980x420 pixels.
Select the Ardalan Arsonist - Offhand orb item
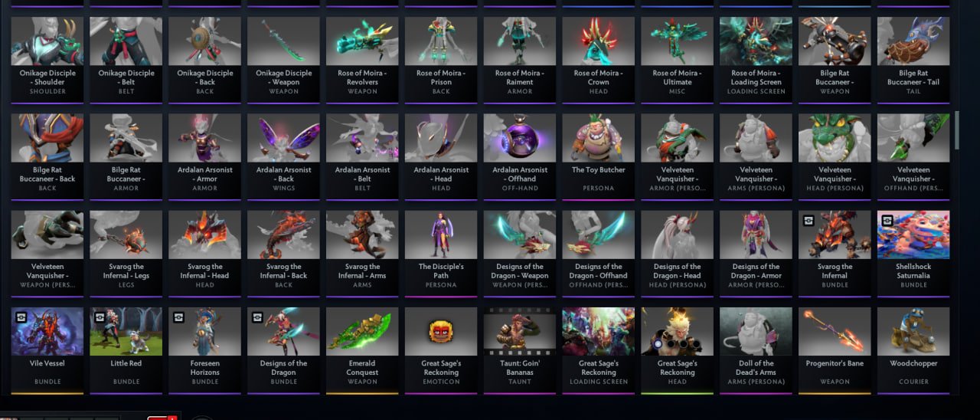point(520,156)
